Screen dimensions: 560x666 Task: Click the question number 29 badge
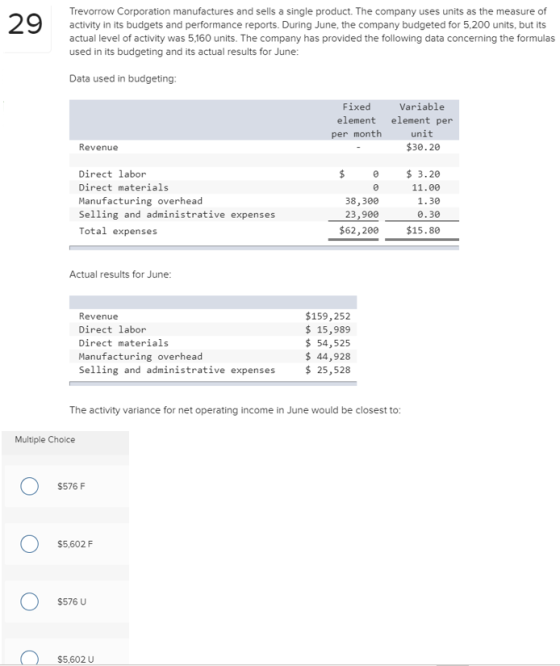pyautogui.click(x=25, y=24)
